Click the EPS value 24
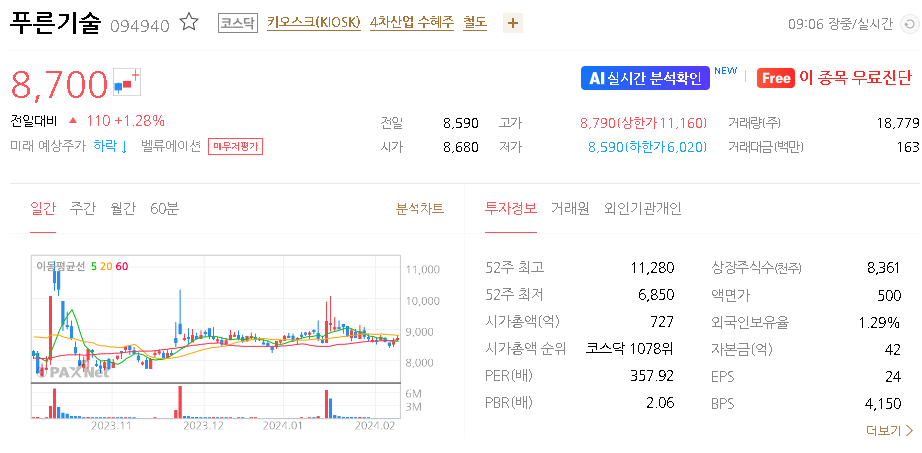 tap(893, 376)
